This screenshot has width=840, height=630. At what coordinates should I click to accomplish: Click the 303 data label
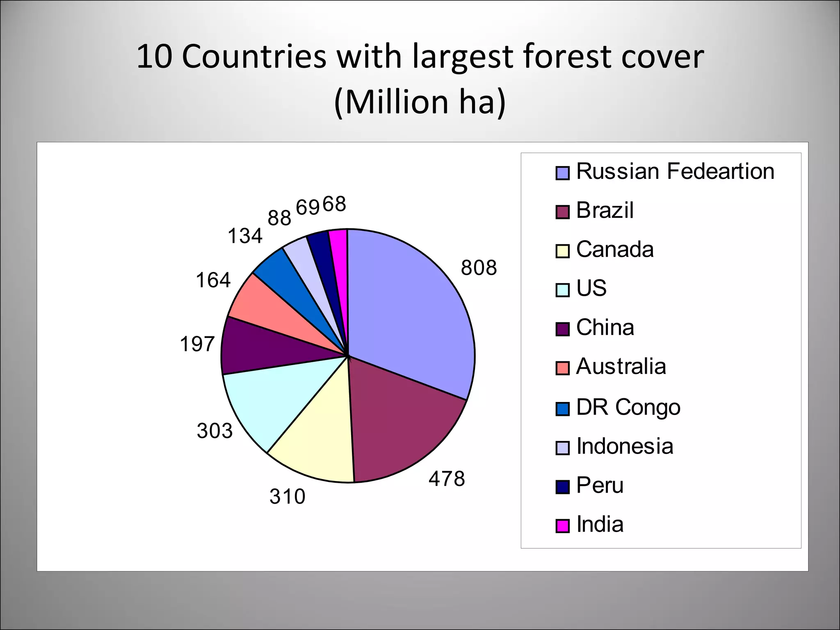pyautogui.click(x=215, y=431)
